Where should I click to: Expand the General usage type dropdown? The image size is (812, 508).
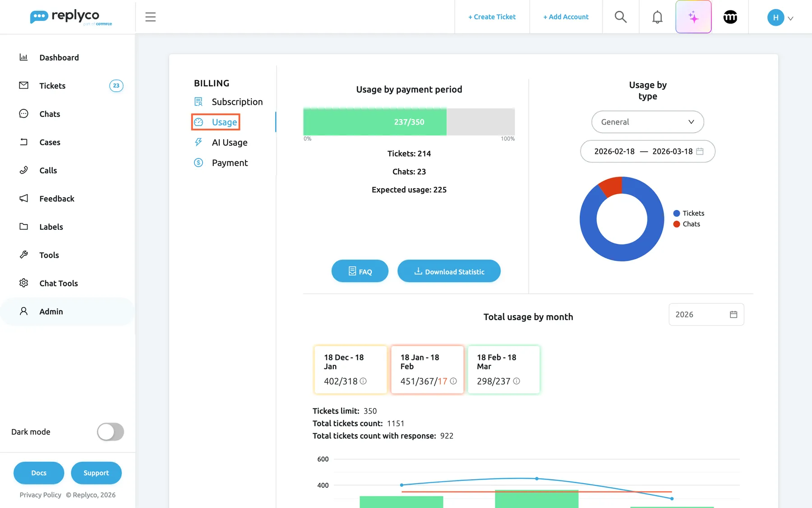coord(647,122)
